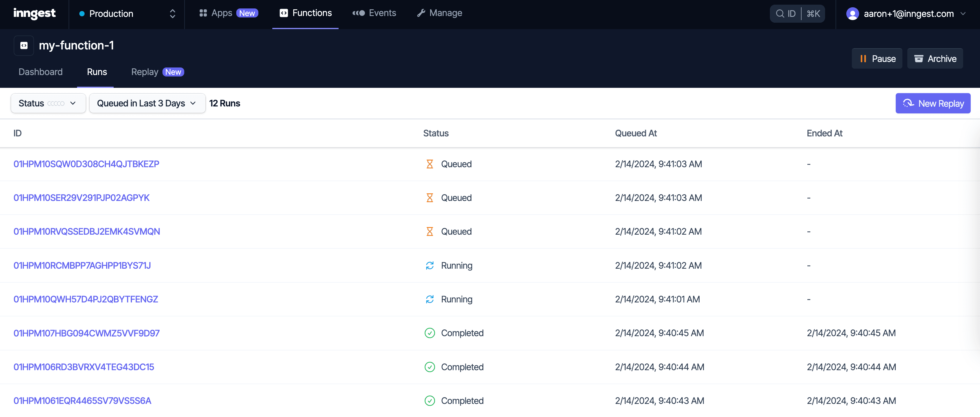Click the hourglass icon for run ending KEZP
980x417 pixels.
[430, 164]
